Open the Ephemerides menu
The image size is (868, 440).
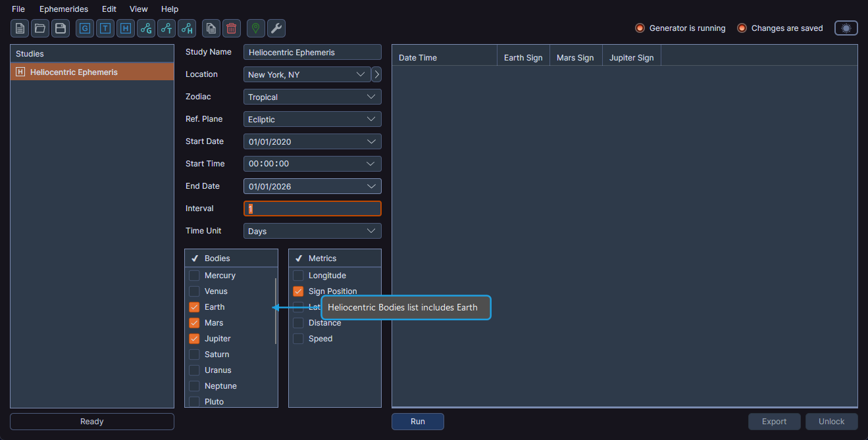tap(63, 9)
